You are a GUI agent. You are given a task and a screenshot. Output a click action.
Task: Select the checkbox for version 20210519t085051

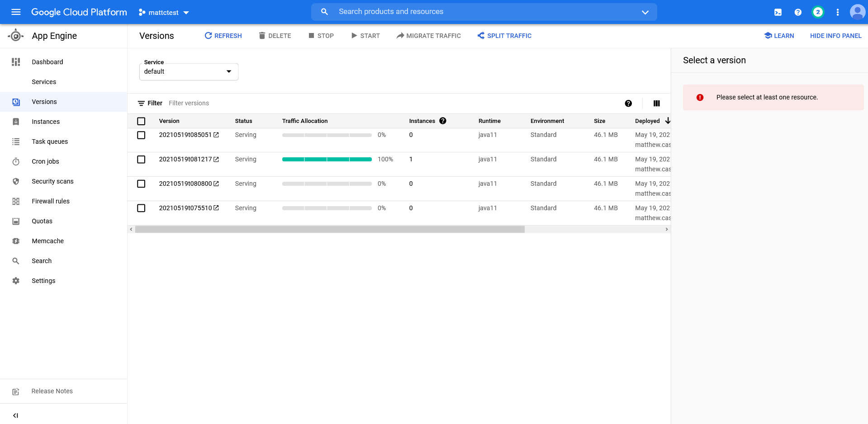(x=141, y=135)
